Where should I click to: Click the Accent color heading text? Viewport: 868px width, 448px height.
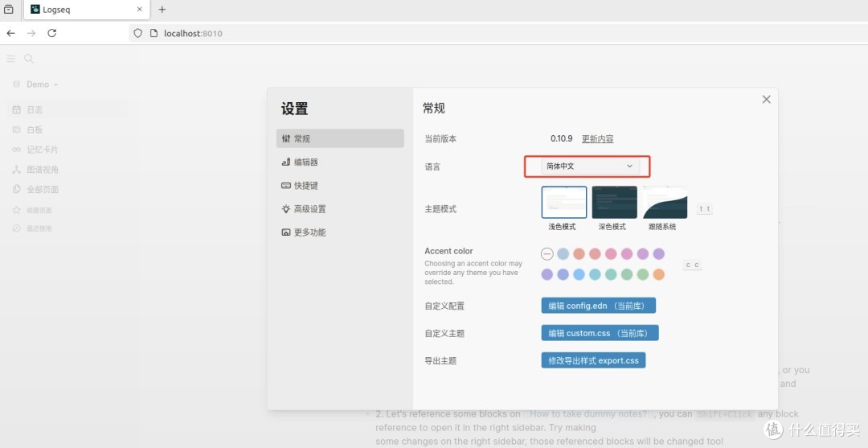(449, 251)
